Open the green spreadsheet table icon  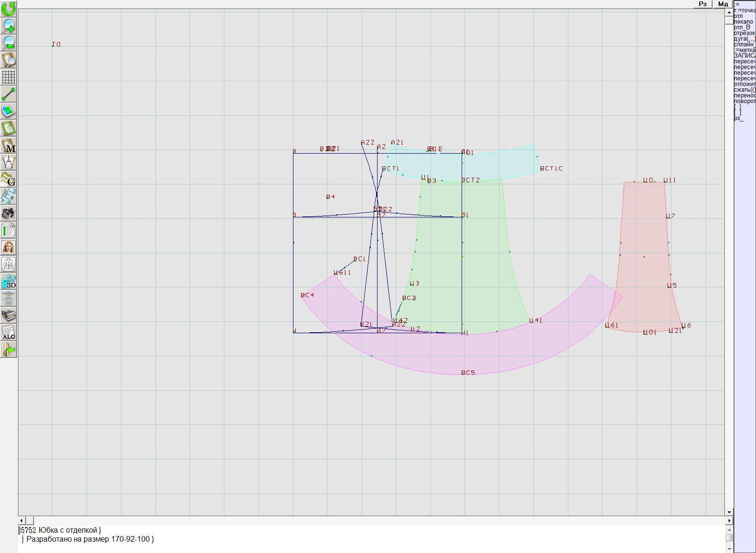click(9, 230)
